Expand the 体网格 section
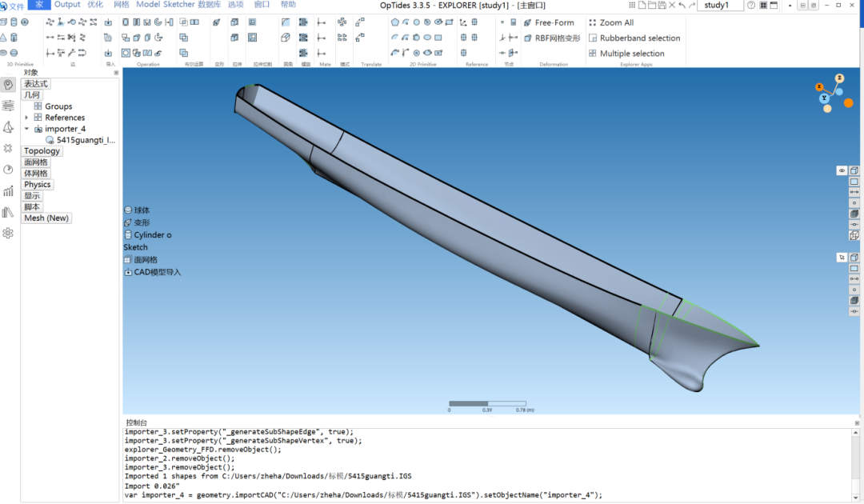 pos(36,173)
